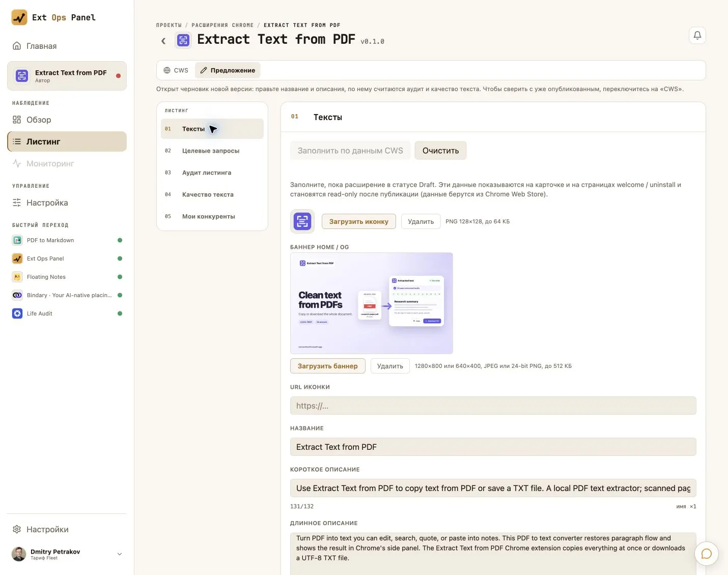Click the Floating Notes quick-link icon
This screenshot has width=728, height=575.
(17, 277)
